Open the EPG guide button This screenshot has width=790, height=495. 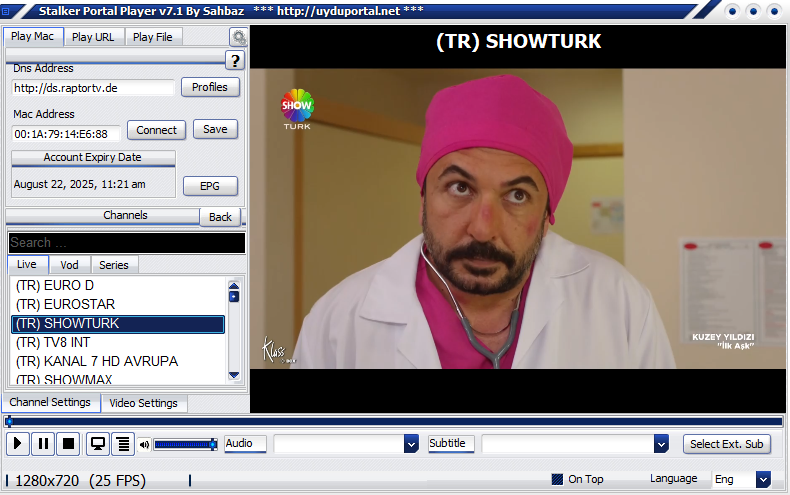click(210, 186)
